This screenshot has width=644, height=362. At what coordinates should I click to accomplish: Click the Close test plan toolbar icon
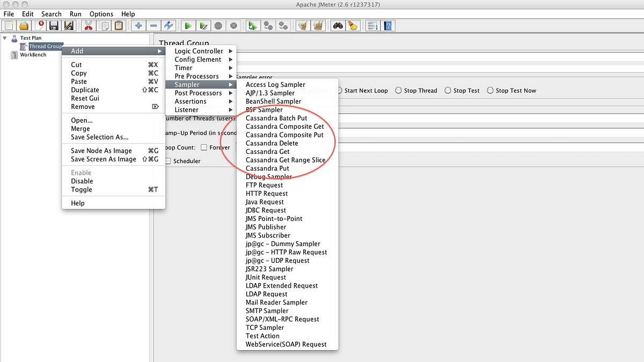tap(39, 25)
